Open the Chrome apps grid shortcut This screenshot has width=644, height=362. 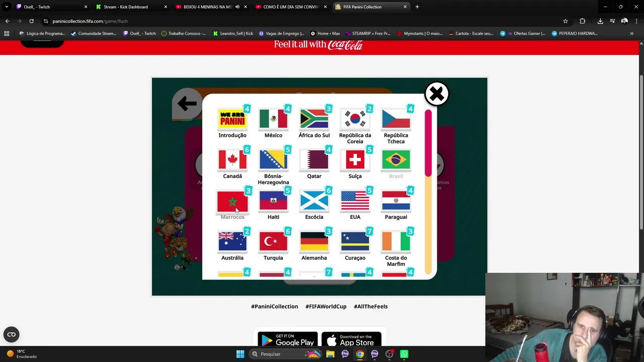(7, 33)
